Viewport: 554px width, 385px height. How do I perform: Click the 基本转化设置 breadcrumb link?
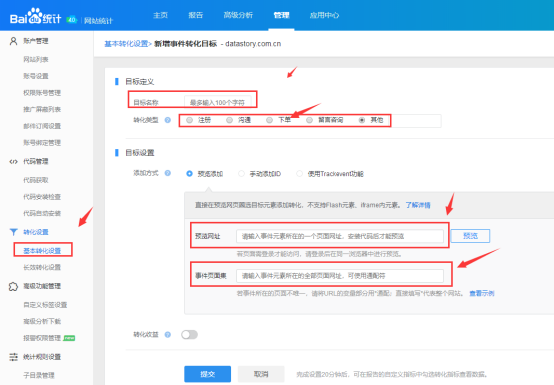pyautogui.click(x=126, y=44)
